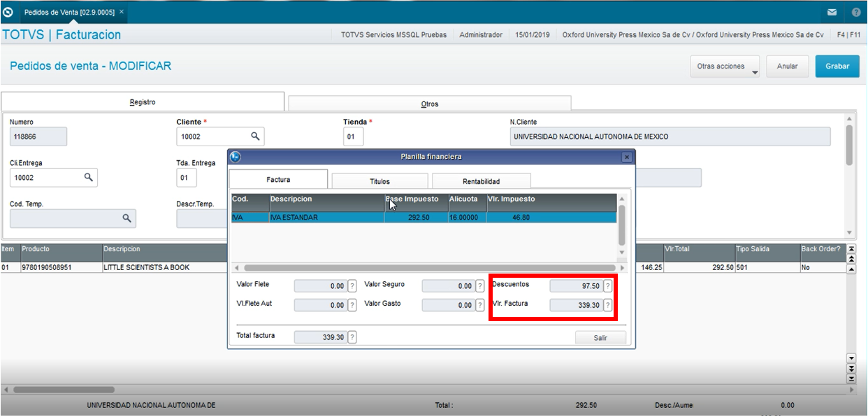The height and width of the screenshot is (417, 868).
Task: Open help for Vl.Flete Aut field
Action: [x=352, y=305]
